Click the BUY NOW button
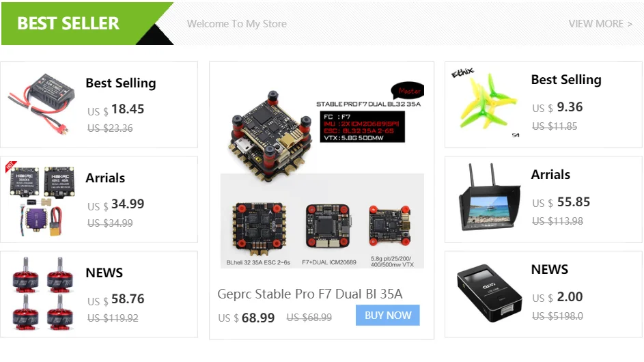644x362 pixels. coord(388,315)
